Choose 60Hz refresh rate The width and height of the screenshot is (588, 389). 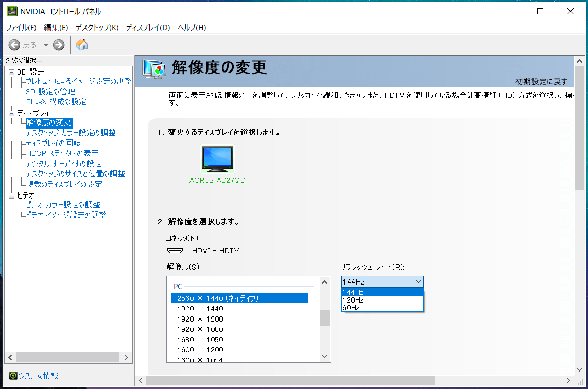pos(382,308)
